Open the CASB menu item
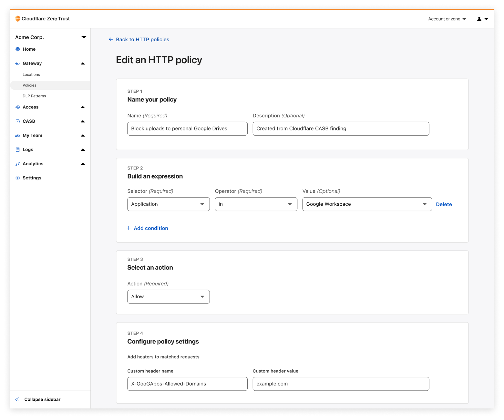This screenshot has width=504, height=420. point(29,121)
